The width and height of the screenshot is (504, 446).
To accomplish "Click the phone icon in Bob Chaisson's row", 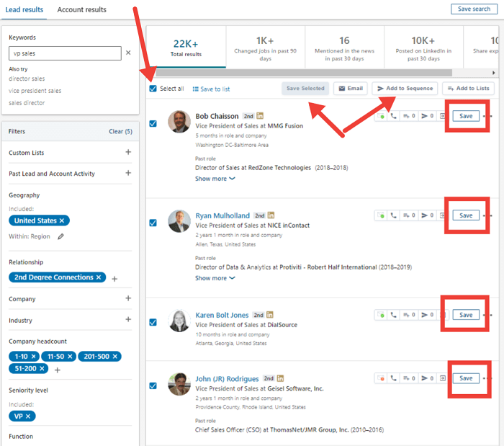I will click(x=393, y=115).
